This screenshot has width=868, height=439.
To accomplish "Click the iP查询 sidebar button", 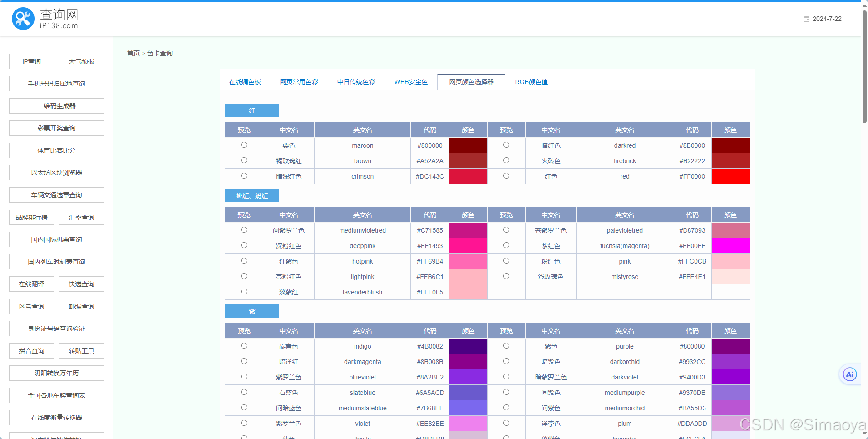I will tap(32, 61).
